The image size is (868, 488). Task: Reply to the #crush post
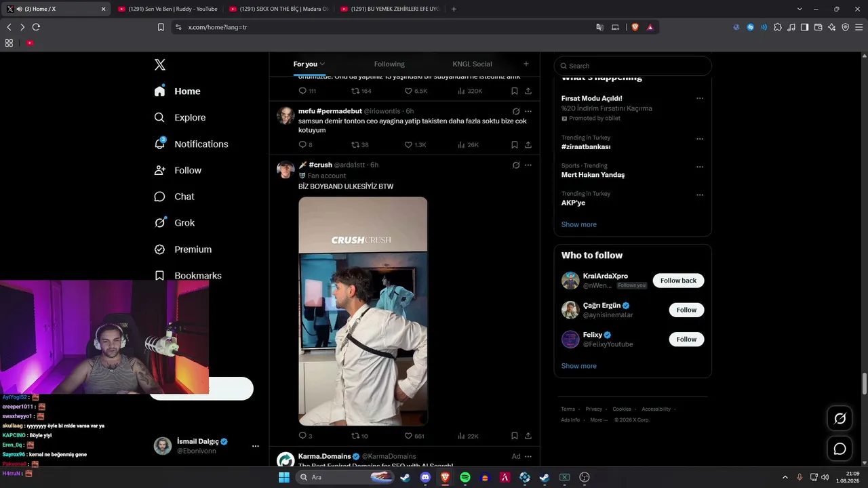(302, 436)
